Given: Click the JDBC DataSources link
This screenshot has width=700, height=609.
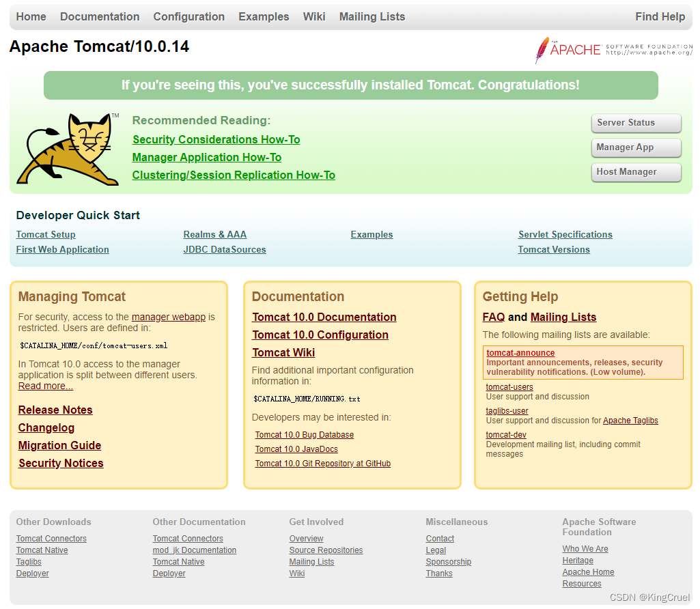Looking at the screenshot, I should coord(224,249).
